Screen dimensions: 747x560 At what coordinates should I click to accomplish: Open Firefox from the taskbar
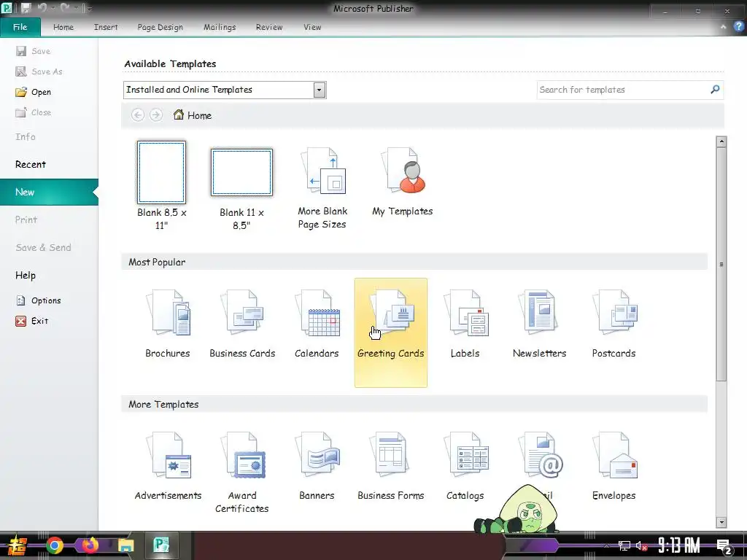click(90, 545)
